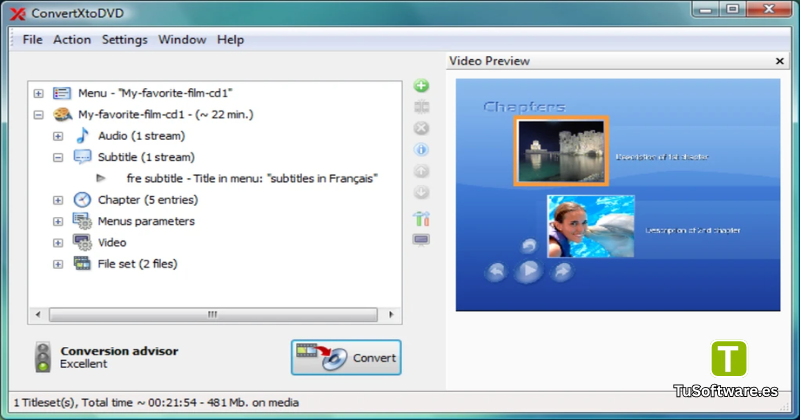Open the settings tools icon in side toolbar

tap(421, 218)
